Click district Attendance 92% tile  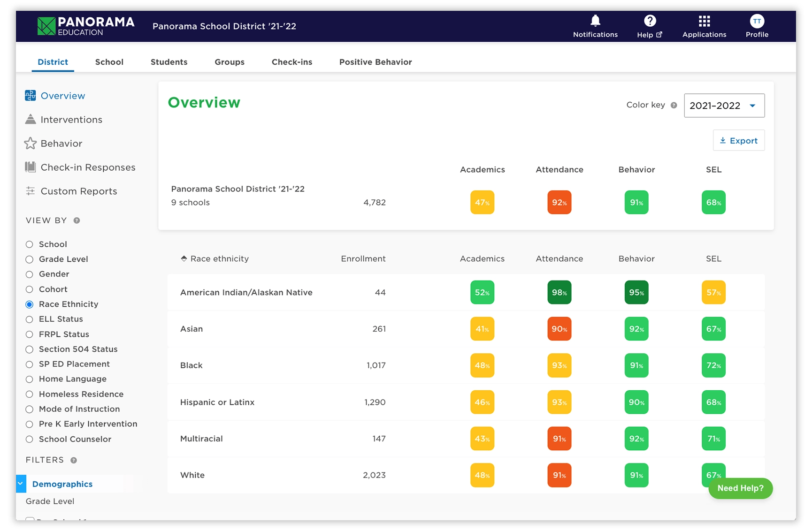pos(559,202)
